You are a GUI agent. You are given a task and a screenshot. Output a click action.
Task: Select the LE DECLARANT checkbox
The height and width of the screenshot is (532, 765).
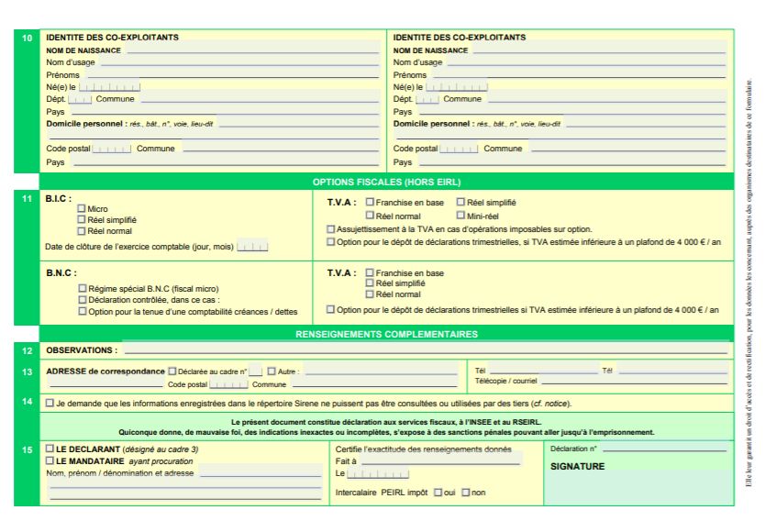coord(50,449)
